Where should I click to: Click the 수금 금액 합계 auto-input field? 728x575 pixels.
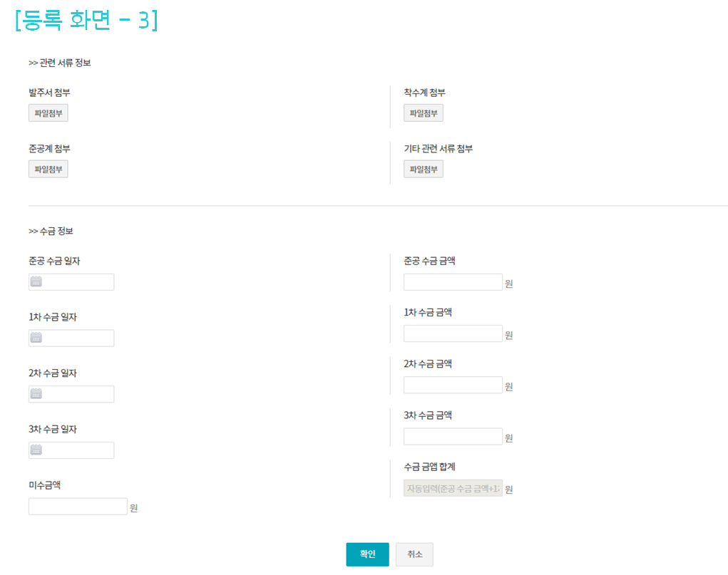(x=453, y=488)
